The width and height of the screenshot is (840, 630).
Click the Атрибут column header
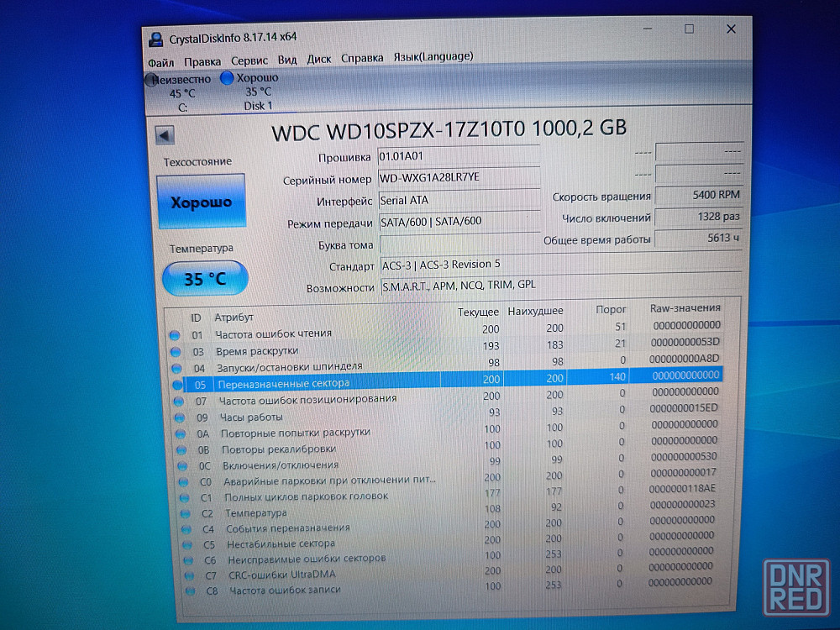coord(234,318)
